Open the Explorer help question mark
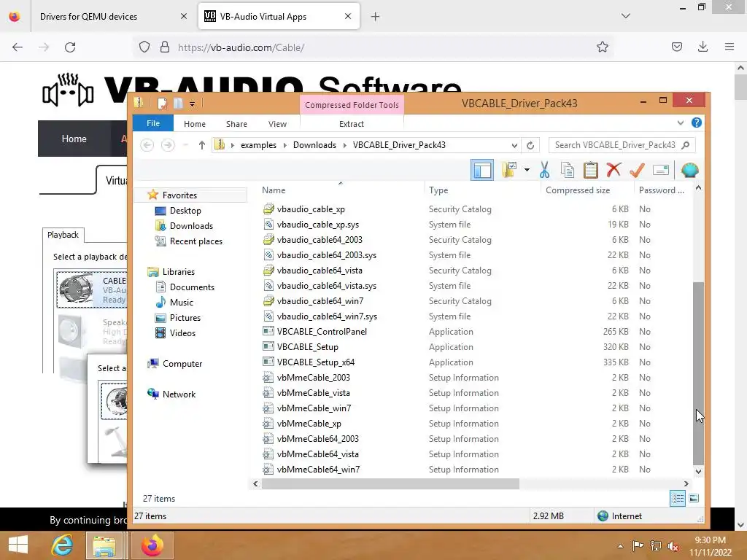This screenshot has height=560, width=747. tap(697, 122)
